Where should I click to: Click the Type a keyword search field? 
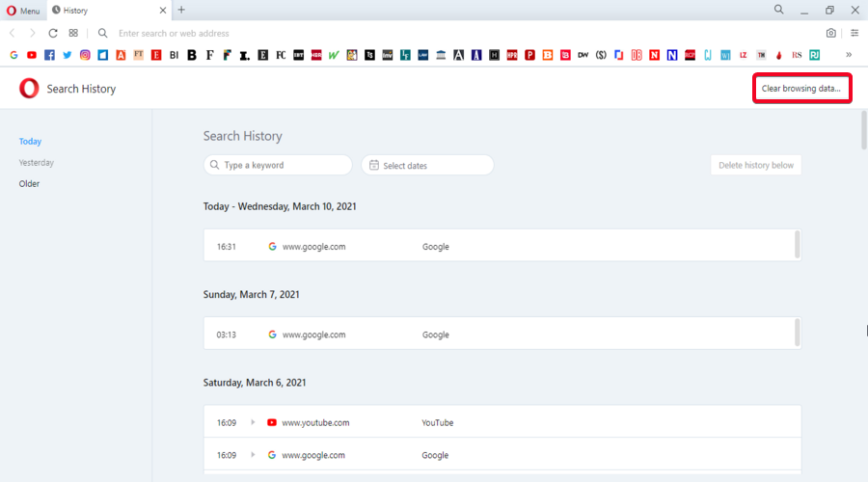pos(278,166)
